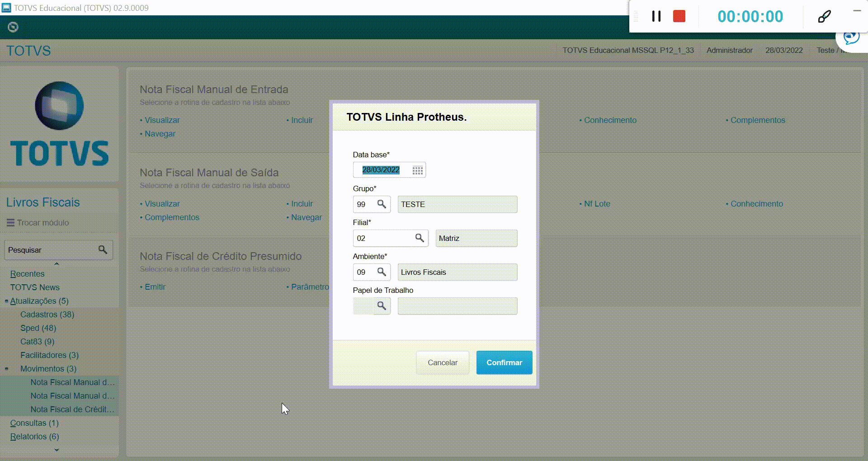The image size is (868, 461).
Task: Open Nota Fiscal de Crédit... sidebar item
Action: click(72, 409)
